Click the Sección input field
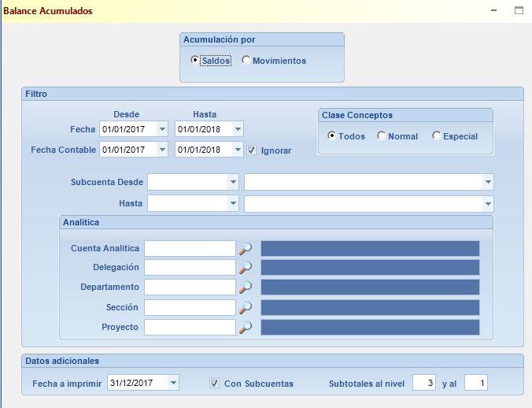The image size is (532, 408). pyautogui.click(x=190, y=307)
